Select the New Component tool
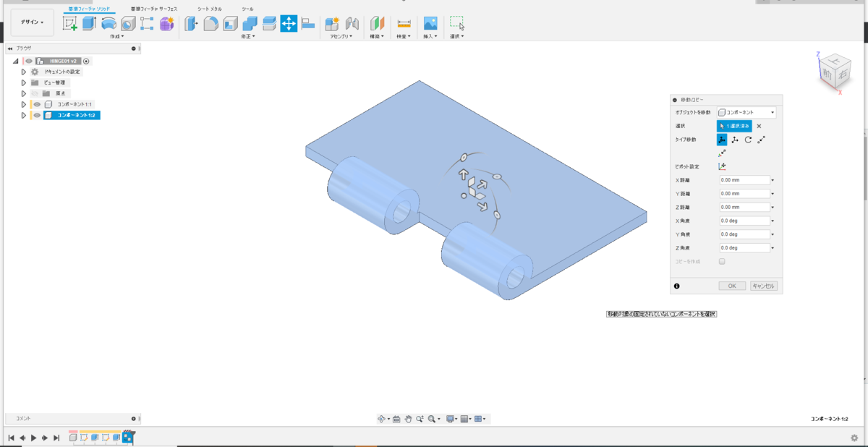The image size is (868, 447). coord(333,24)
